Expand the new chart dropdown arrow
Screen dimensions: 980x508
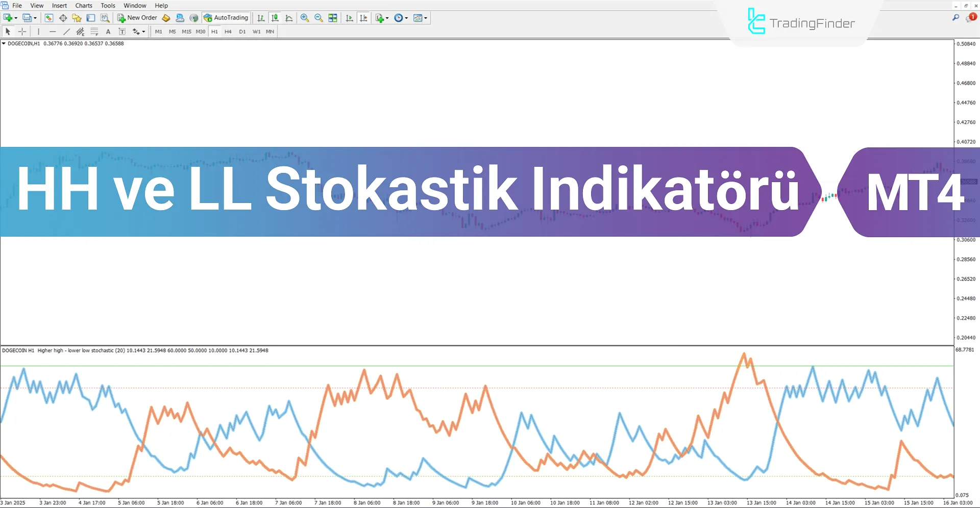pyautogui.click(x=16, y=18)
